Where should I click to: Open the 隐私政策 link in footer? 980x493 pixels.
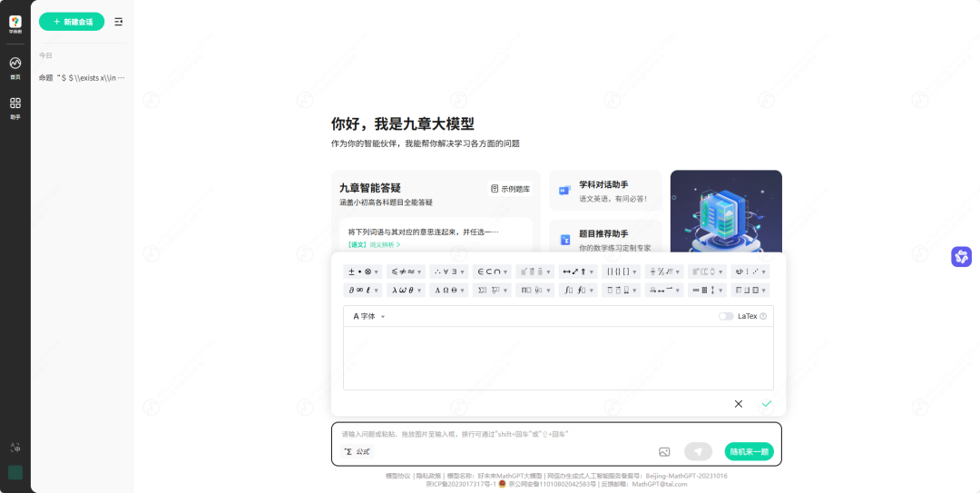(428, 476)
